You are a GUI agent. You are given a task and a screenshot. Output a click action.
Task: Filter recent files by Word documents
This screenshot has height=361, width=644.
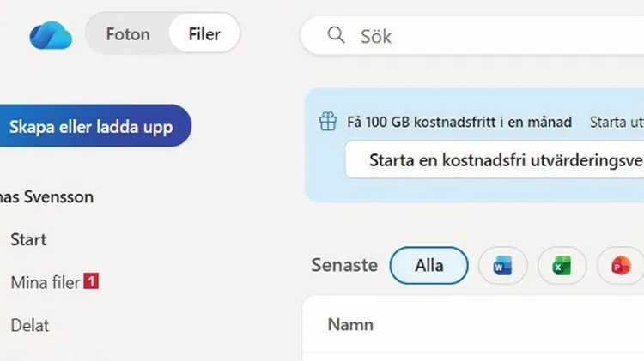502,266
